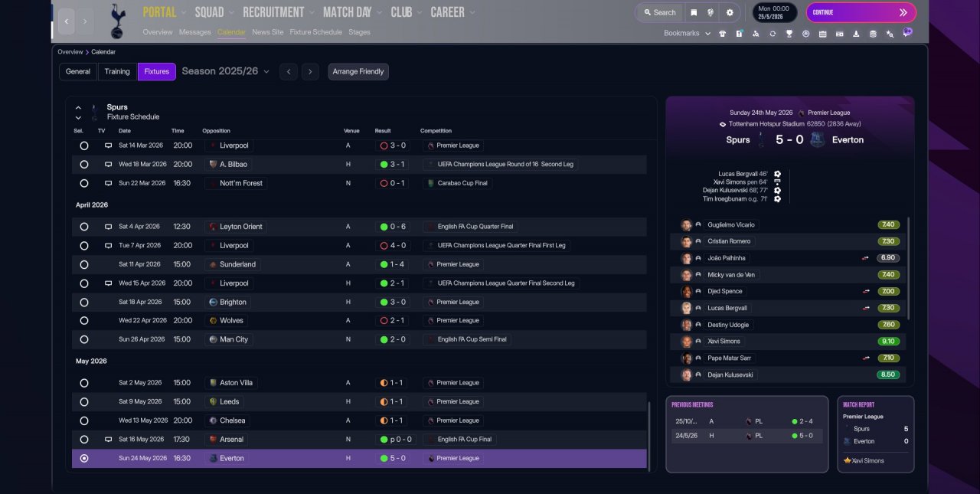
Task: Switch to the Training calendar tab
Action: click(117, 71)
